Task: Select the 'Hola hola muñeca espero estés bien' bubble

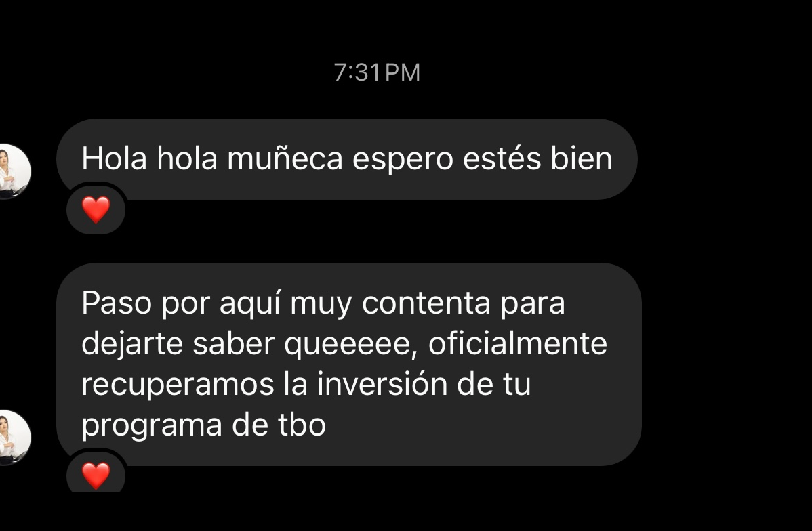Action: pyautogui.click(x=346, y=159)
